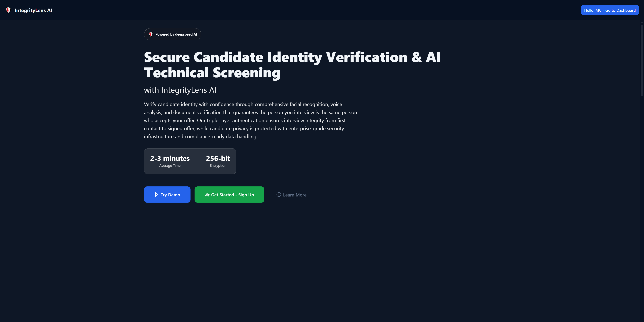Click the IntegrityLens AI brand name
The height and width of the screenshot is (322, 644).
click(x=33, y=10)
